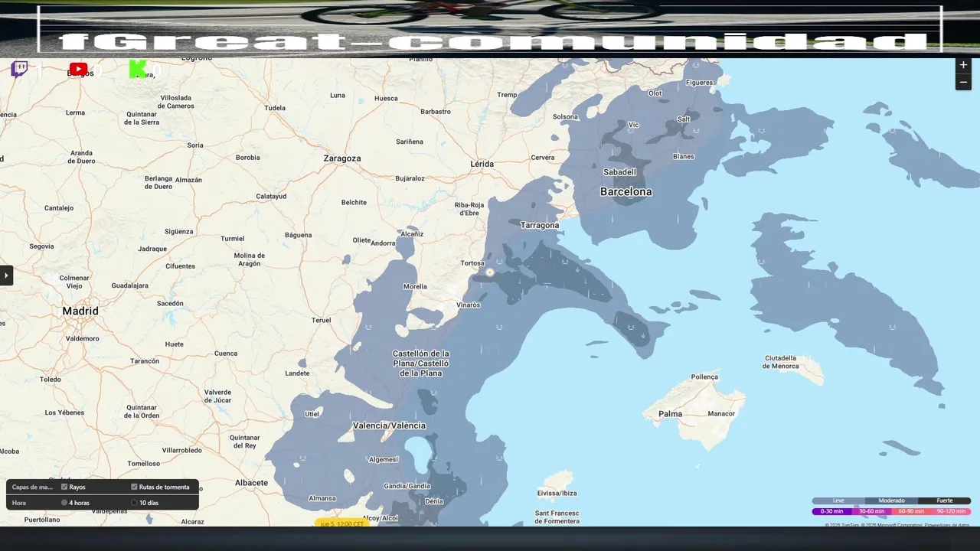Click the Fuerte intensity legend segment
Viewport: 980px width, 551px height.
pyautogui.click(x=945, y=500)
